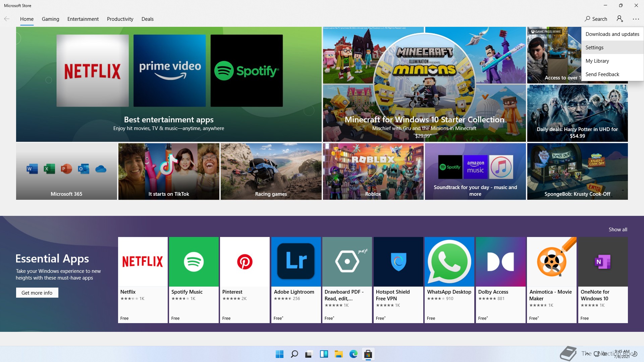Viewport: 644px width, 362px height.
Task: Open taskbar search magnifier
Action: [x=294, y=354]
